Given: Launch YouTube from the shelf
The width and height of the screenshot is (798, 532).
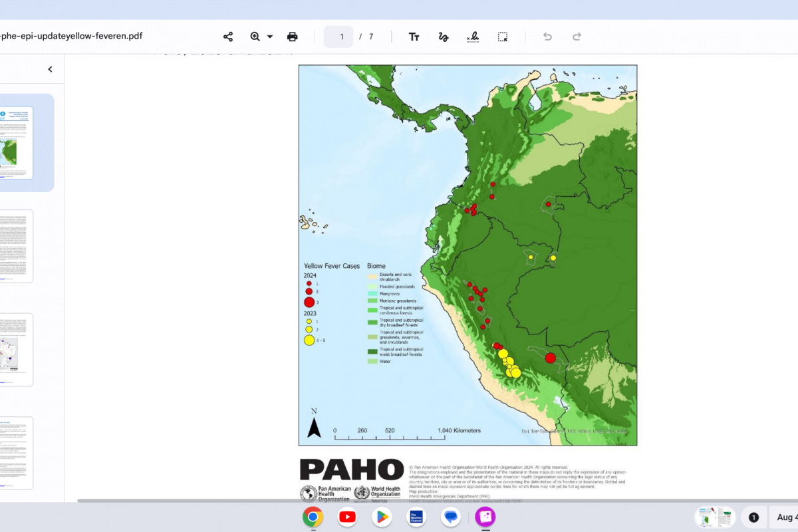Looking at the screenshot, I should 347,517.
